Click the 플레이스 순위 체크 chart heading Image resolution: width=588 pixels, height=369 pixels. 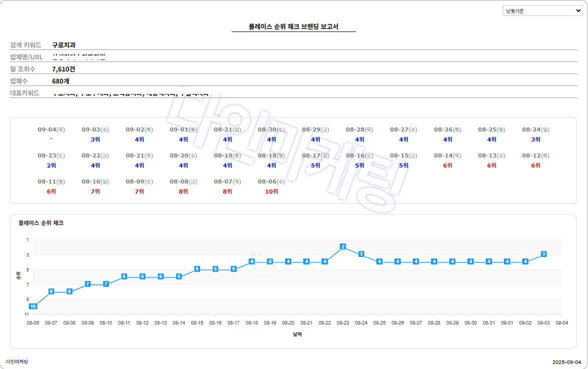(x=41, y=223)
